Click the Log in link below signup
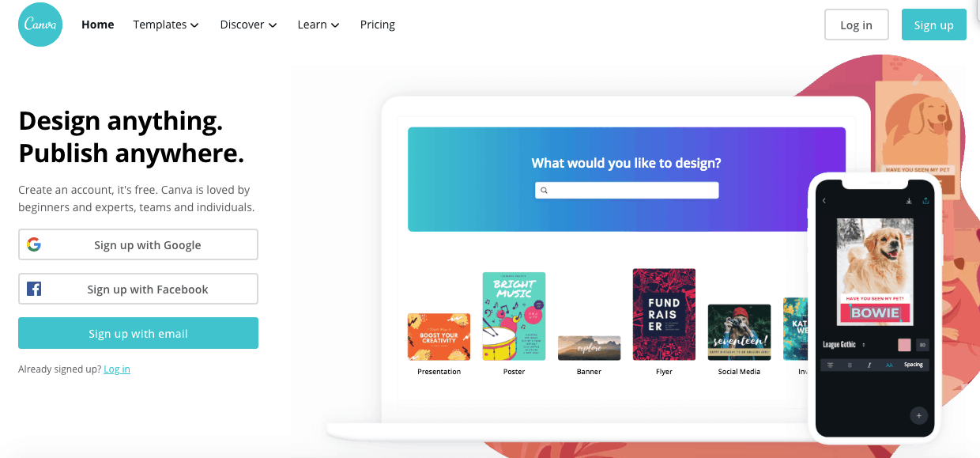 117,369
